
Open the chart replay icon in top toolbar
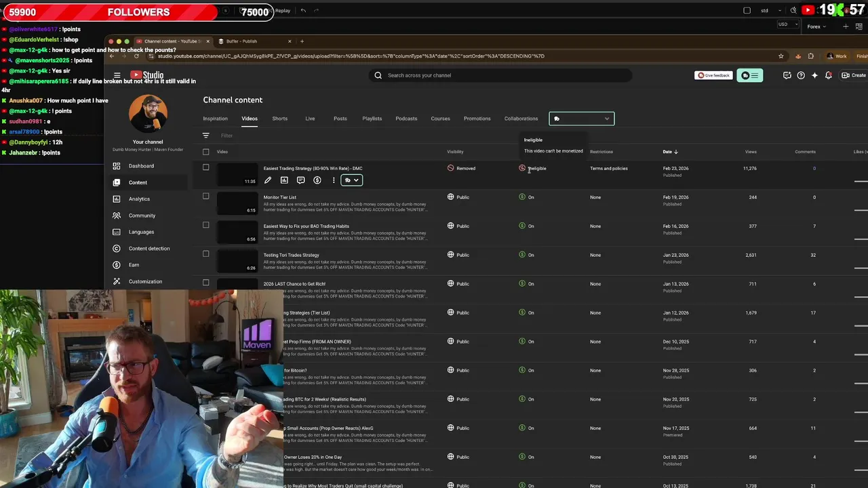coord(277,10)
